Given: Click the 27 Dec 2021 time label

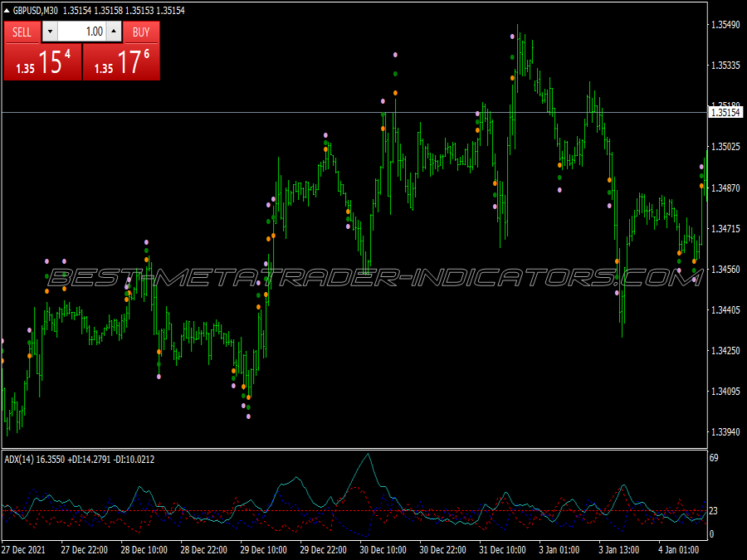Looking at the screenshot, I should (23, 549).
